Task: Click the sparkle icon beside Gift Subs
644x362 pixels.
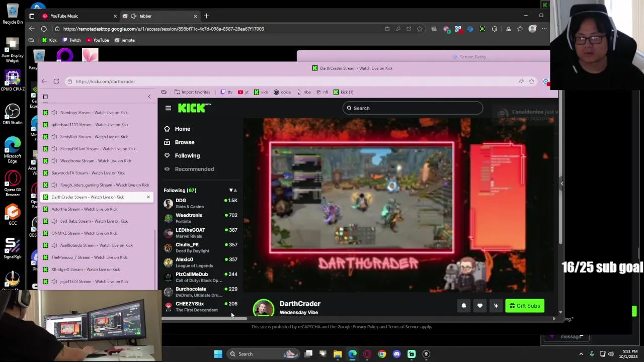Action: click(x=496, y=306)
